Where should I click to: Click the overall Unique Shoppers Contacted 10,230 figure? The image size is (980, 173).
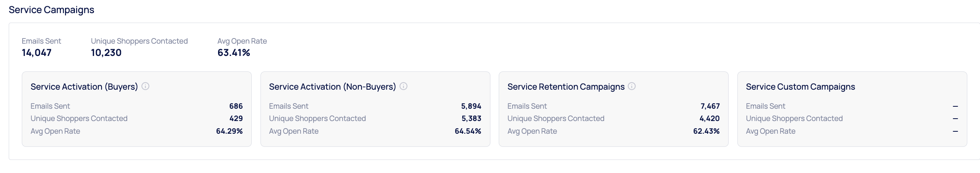[106, 53]
